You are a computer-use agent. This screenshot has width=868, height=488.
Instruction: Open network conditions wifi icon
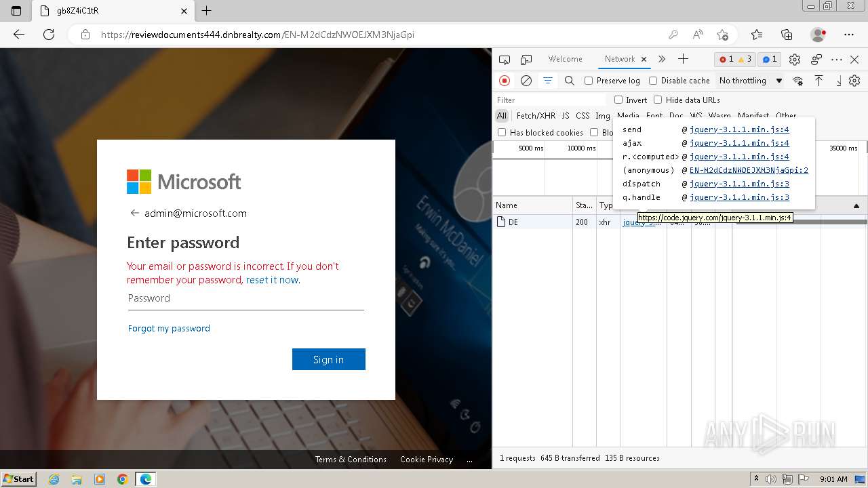pyautogui.click(x=797, y=81)
